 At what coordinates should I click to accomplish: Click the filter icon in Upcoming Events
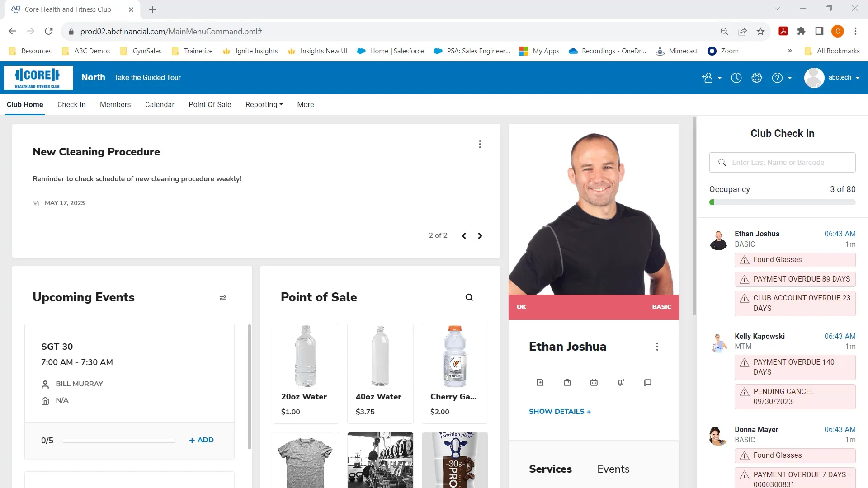coord(223,298)
